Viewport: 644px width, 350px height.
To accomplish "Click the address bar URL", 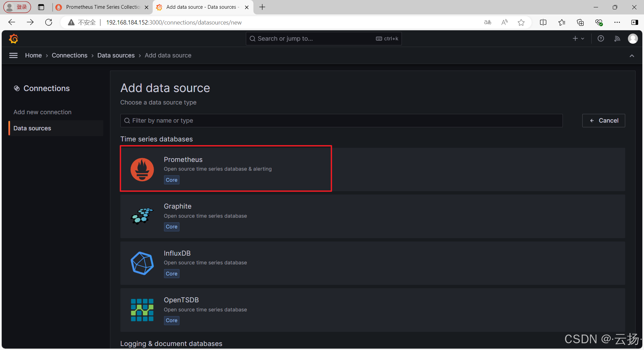I will [x=174, y=23].
